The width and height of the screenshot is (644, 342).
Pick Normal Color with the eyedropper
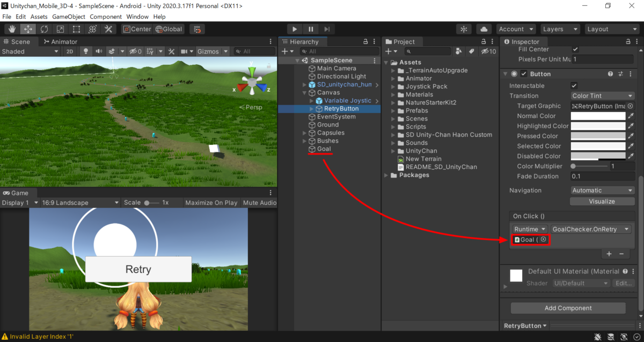pyautogui.click(x=631, y=116)
